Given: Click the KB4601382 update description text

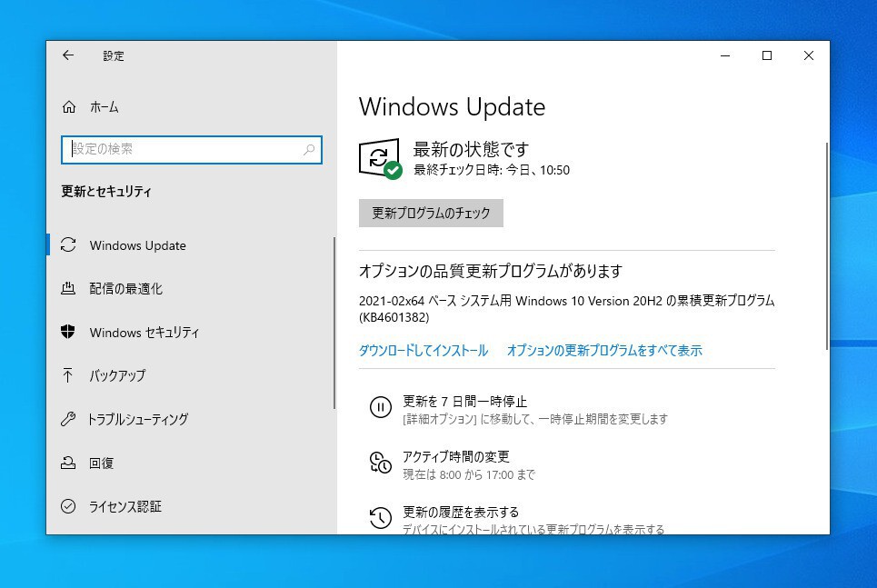Looking at the screenshot, I should point(566,308).
